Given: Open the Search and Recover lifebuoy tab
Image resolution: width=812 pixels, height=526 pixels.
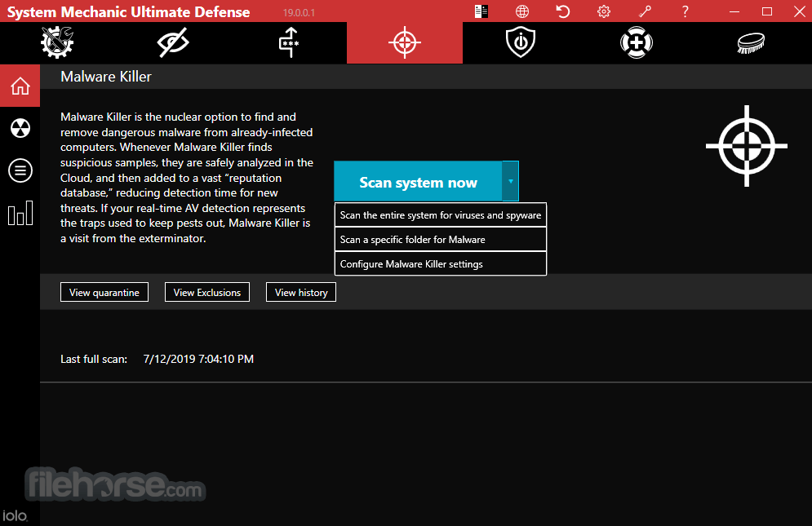Looking at the screenshot, I should tap(637, 42).
